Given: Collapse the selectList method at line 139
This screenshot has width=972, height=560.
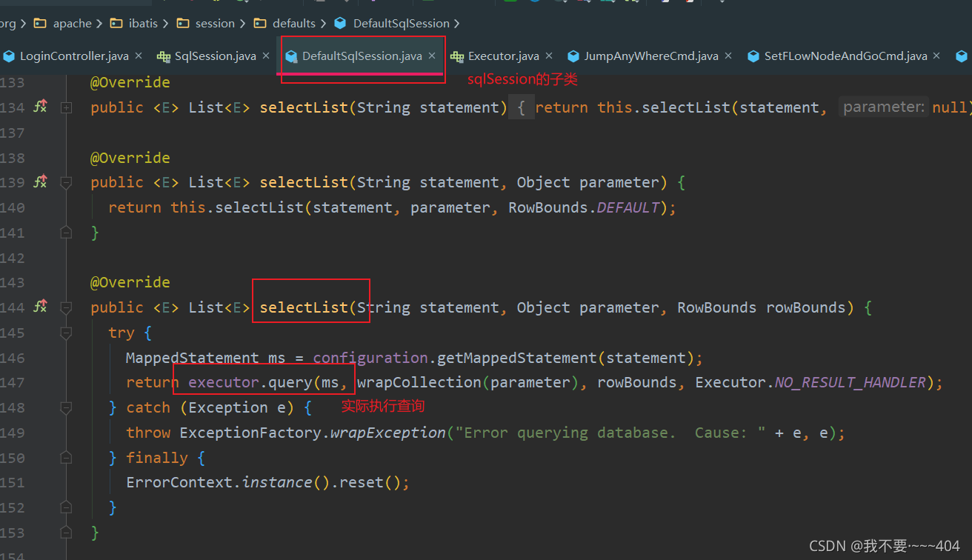Looking at the screenshot, I should tap(66, 182).
